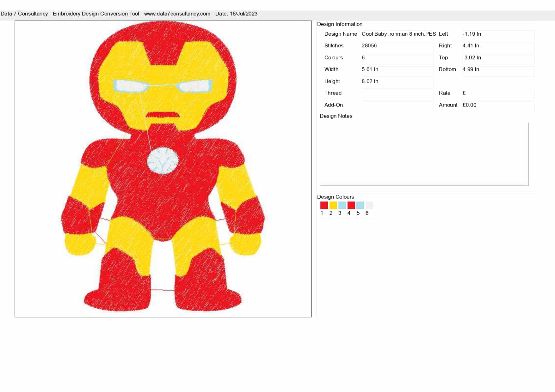Click the Design Notes label
Image resolution: width=555 pixels, height=392 pixels.
tap(336, 116)
